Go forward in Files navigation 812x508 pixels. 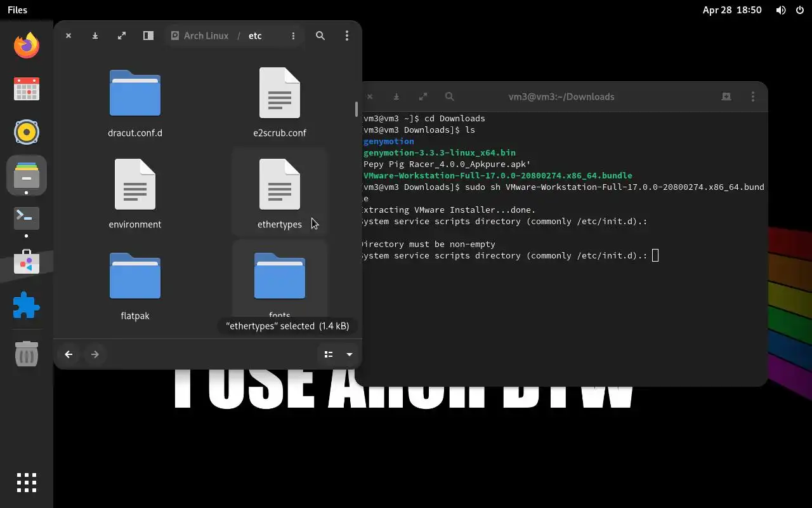coord(95,354)
